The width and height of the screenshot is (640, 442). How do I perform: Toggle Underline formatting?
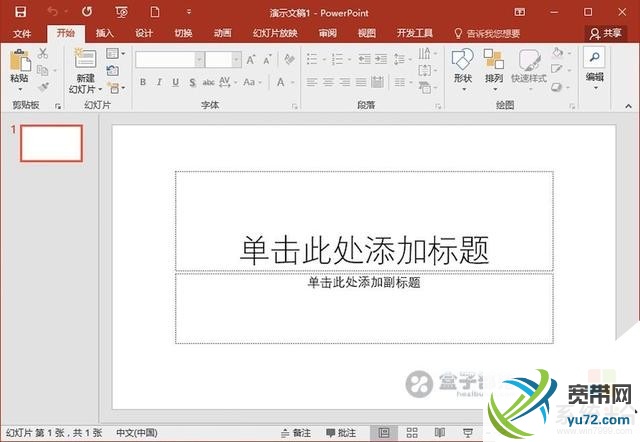pyautogui.click(x=176, y=82)
